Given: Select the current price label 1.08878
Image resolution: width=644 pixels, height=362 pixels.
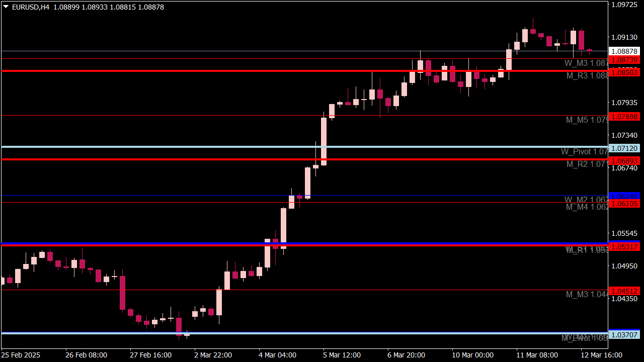Looking at the screenshot, I should 624,51.
